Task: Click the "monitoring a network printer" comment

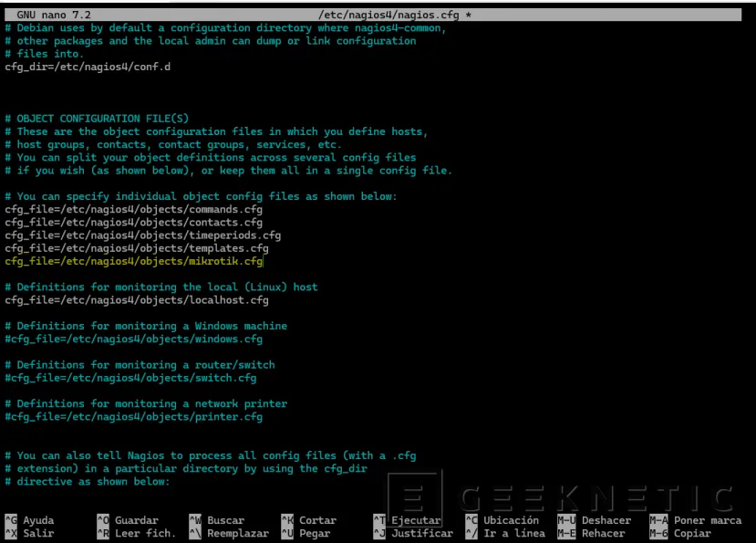Action: pyautogui.click(x=146, y=404)
